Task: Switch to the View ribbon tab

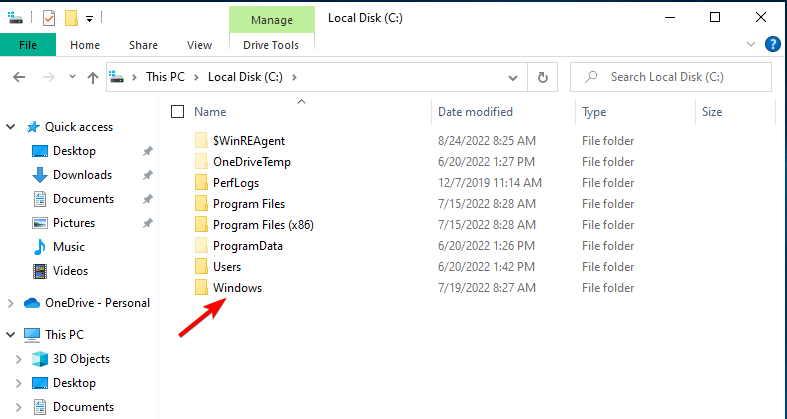Action: [x=199, y=45]
